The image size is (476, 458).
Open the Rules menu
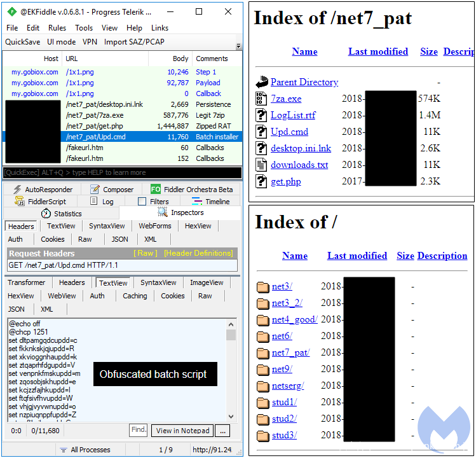pos(57,28)
